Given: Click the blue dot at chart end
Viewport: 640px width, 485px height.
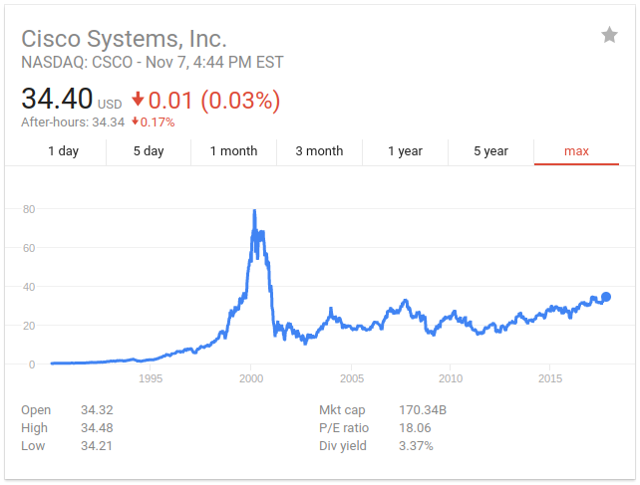Looking at the screenshot, I should point(605,297).
